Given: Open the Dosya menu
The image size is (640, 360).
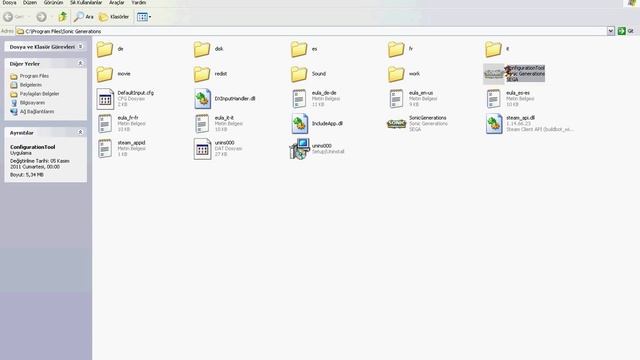Looking at the screenshot, I should click(x=9, y=2).
